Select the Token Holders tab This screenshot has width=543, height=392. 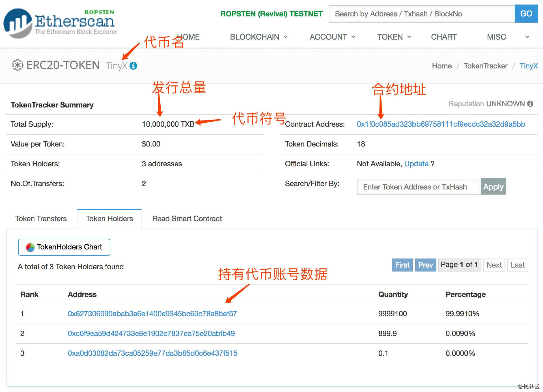109,218
